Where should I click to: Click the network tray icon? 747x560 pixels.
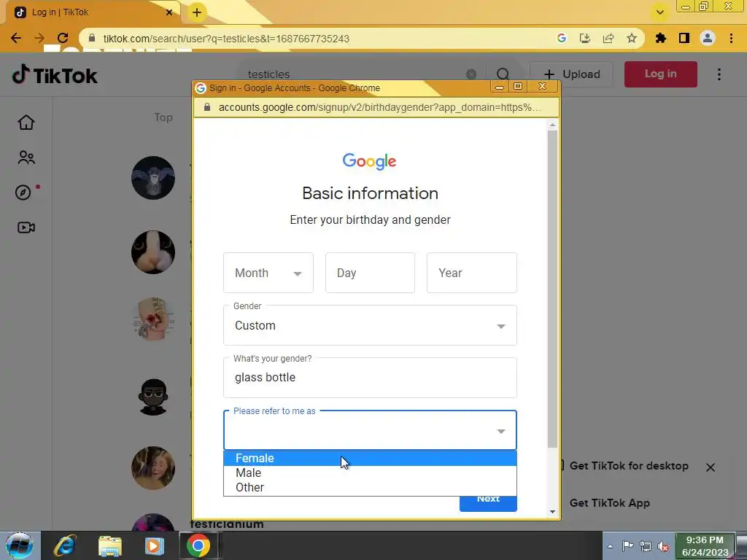[645, 546]
